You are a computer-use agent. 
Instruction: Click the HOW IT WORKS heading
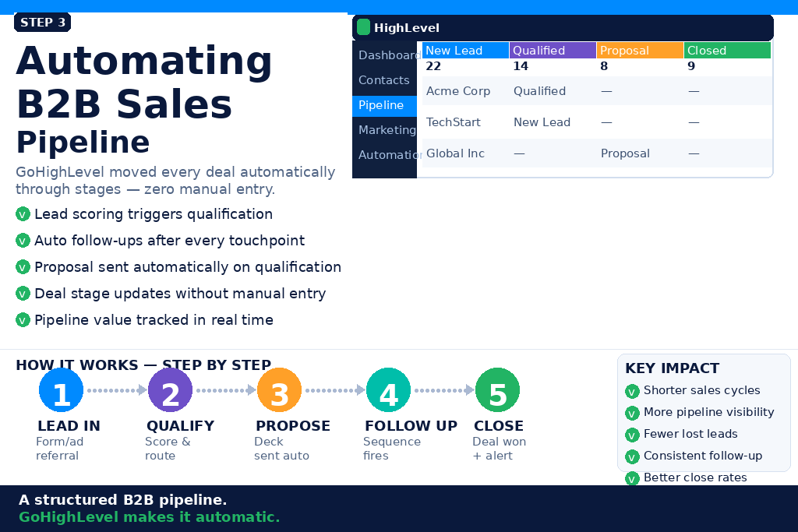click(143, 365)
